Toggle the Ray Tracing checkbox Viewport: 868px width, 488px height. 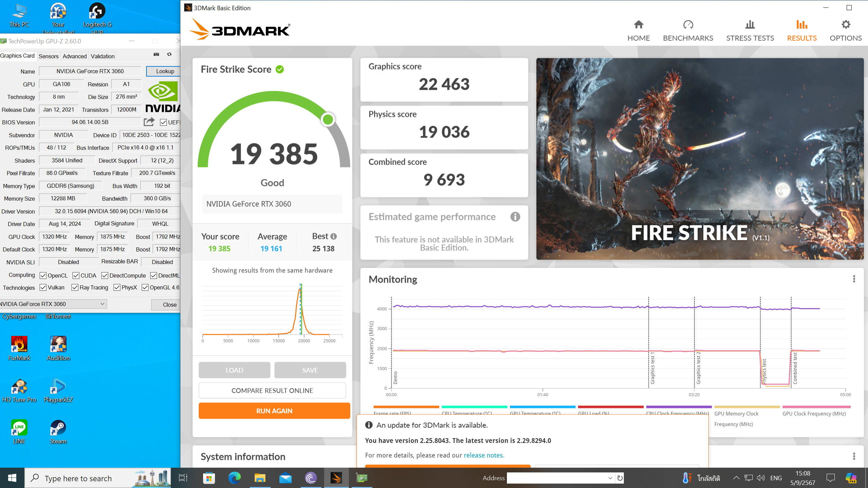75,287
